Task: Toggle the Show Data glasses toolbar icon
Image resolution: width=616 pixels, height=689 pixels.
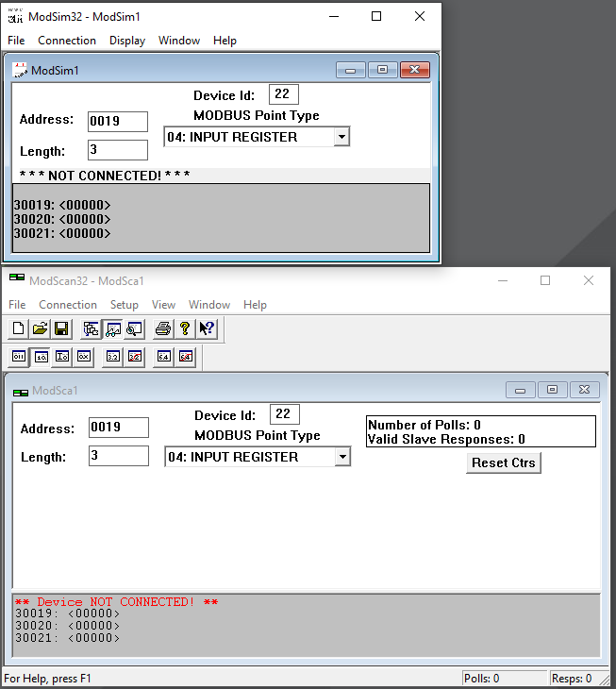Action: 113,328
